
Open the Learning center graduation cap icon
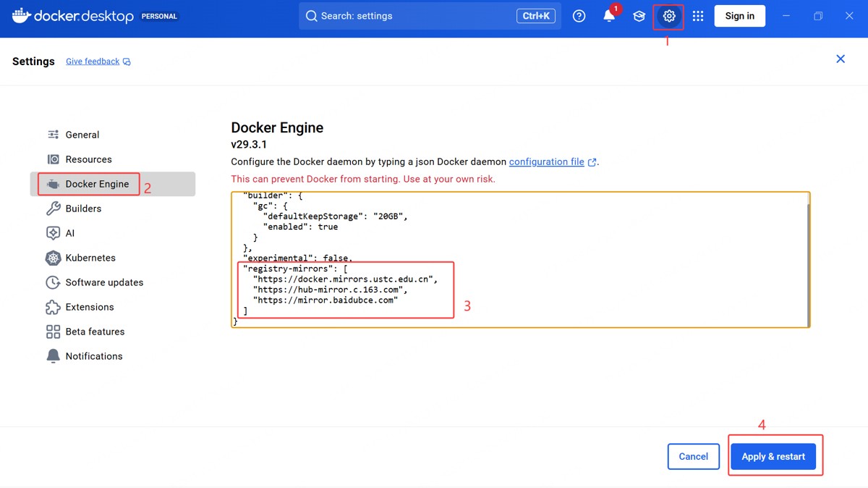[639, 16]
